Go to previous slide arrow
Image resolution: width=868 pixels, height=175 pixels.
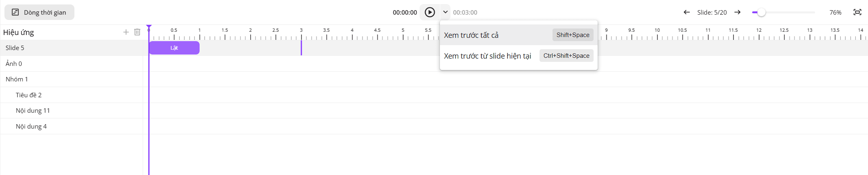pos(687,12)
